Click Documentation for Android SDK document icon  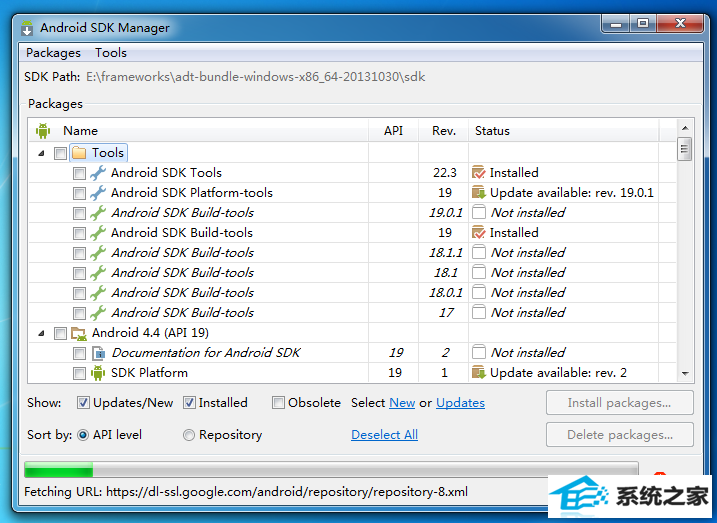[x=98, y=353]
